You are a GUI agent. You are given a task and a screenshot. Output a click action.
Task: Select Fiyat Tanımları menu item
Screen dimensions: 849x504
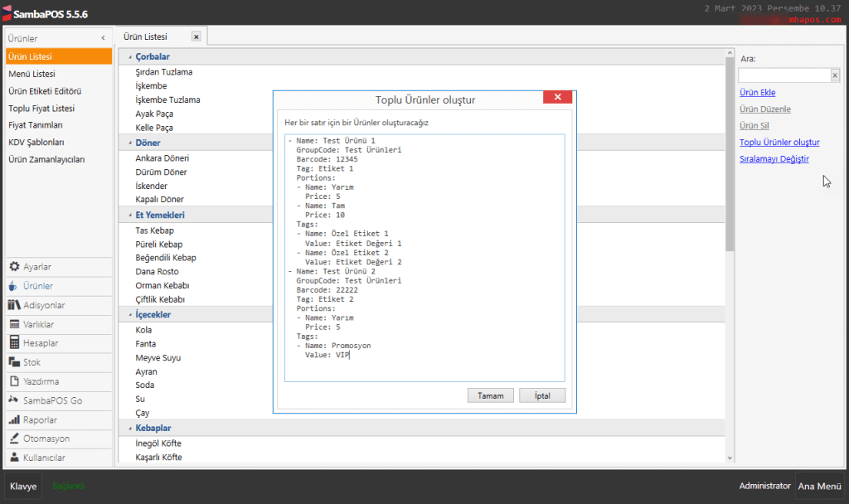point(35,125)
